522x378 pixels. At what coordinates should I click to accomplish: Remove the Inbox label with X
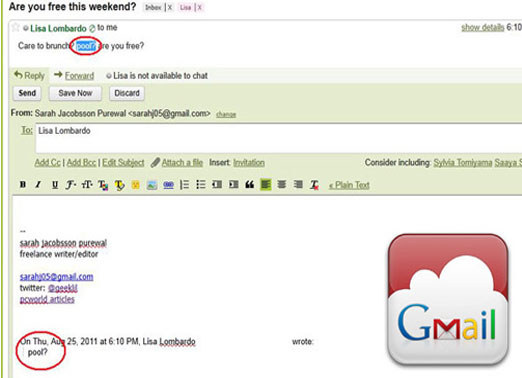[x=170, y=7]
